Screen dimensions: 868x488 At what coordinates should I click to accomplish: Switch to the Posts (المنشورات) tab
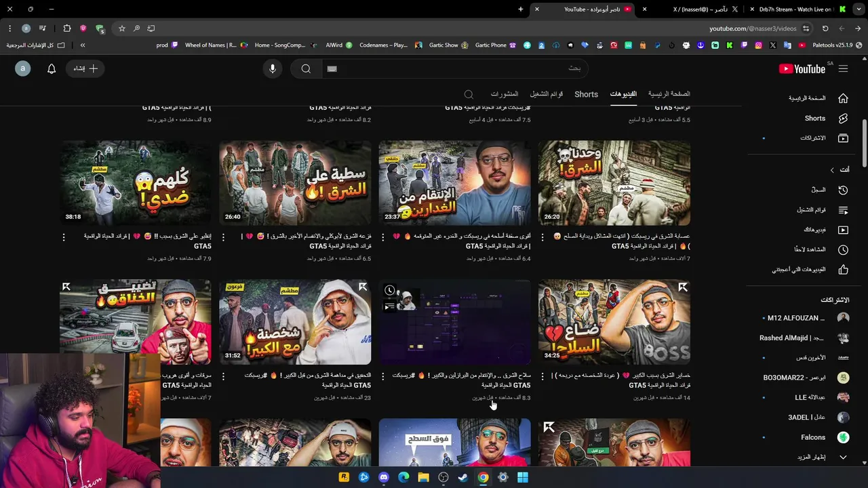tap(505, 94)
